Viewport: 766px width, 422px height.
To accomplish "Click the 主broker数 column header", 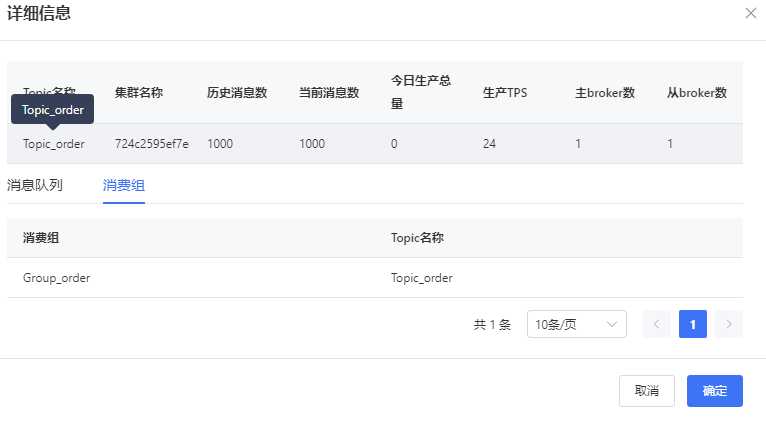I will (x=605, y=93).
